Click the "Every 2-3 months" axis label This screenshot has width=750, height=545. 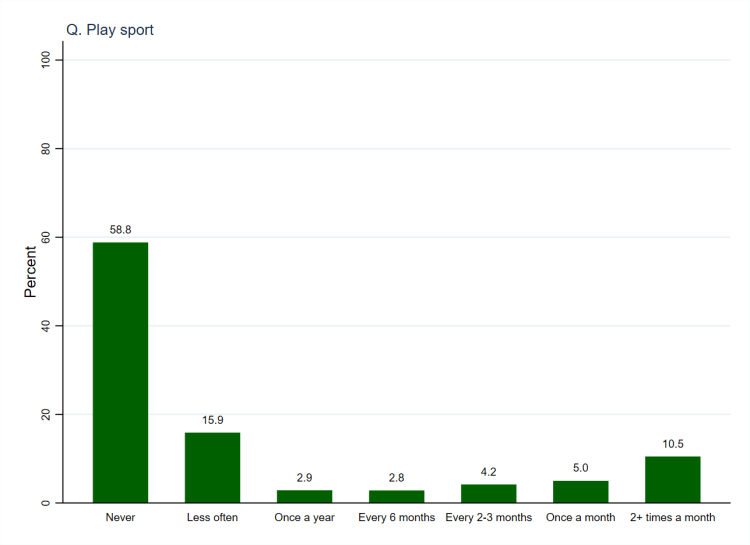click(x=489, y=518)
